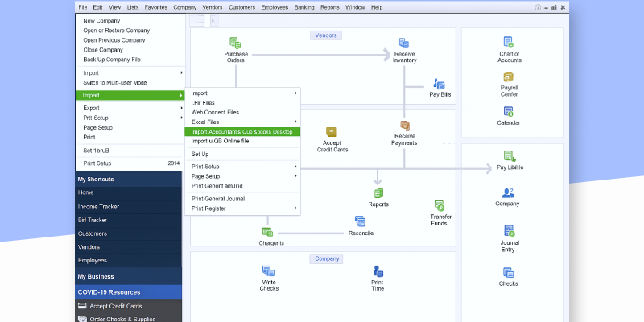Select the Receive Payments icon

(405, 126)
